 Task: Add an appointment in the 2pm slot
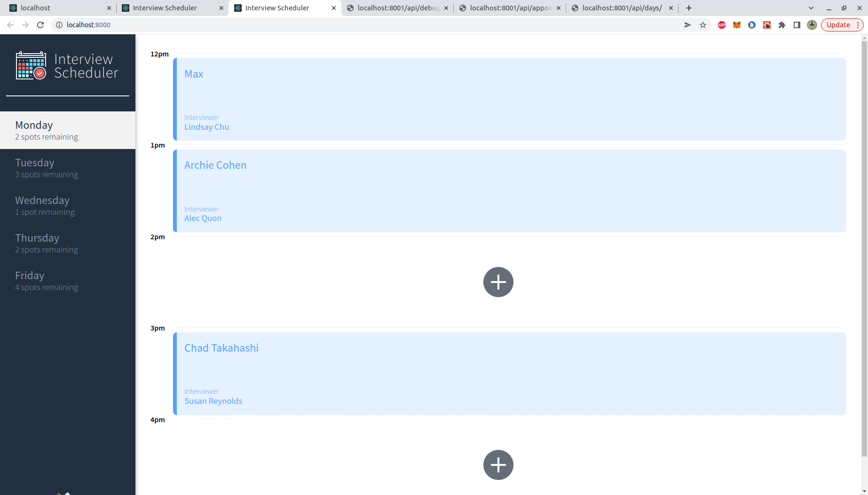point(498,282)
